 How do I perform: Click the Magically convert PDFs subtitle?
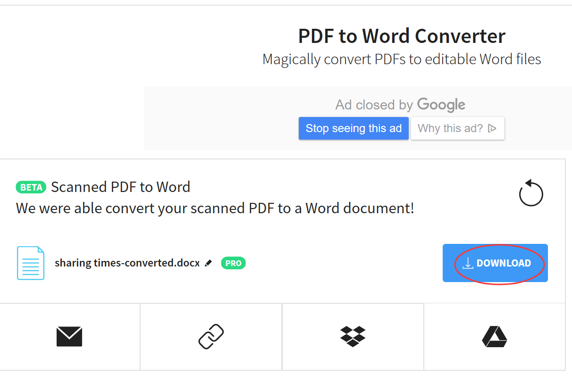(x=402, y=59)
